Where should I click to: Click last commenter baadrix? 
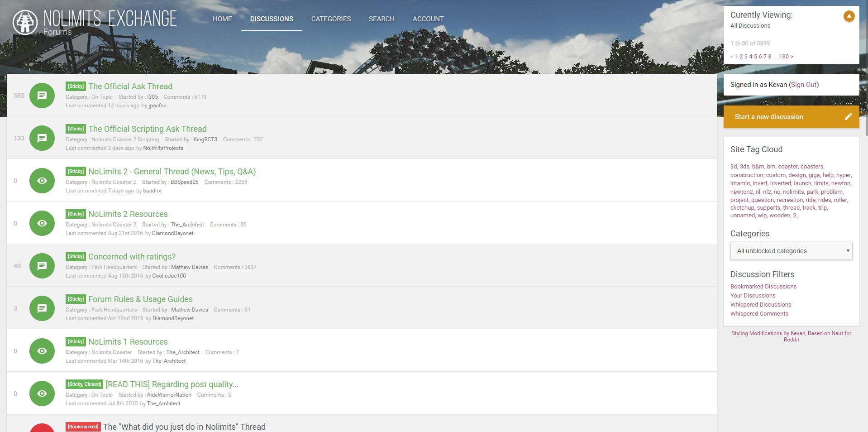152,191
